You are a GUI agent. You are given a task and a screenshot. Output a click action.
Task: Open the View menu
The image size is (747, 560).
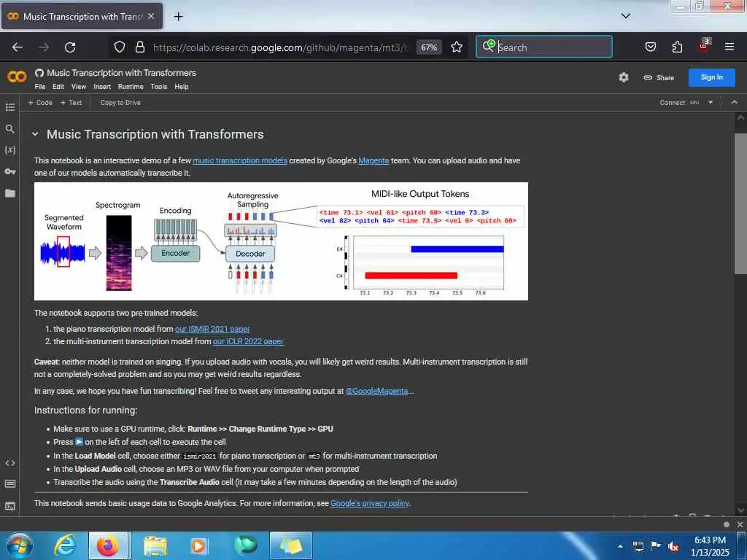click(79, 87)
